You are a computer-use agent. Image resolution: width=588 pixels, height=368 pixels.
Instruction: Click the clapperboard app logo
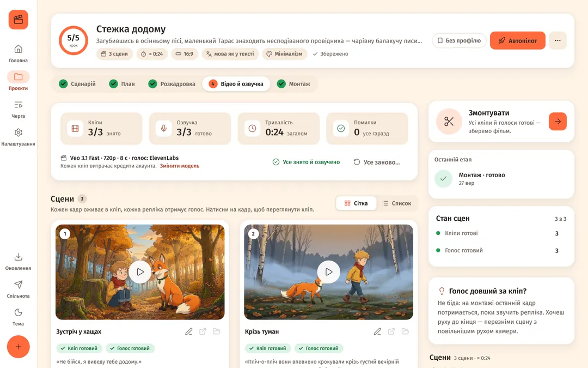[x=19, y=20]
